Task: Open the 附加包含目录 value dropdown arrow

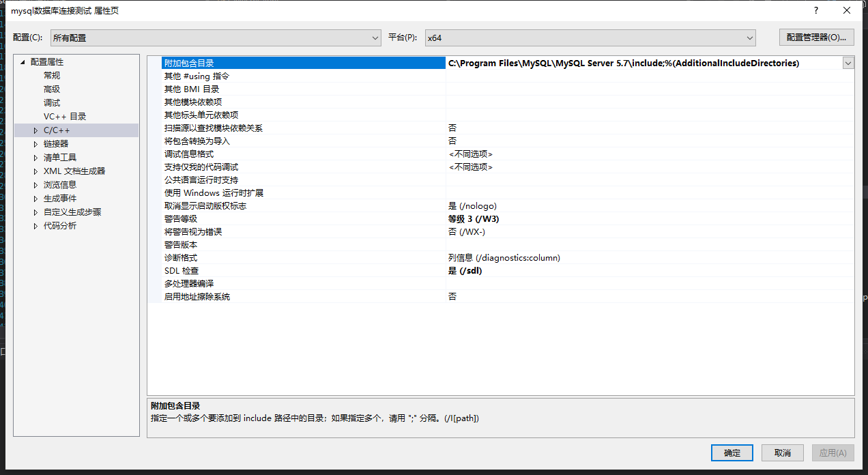Action: [848, 63]
